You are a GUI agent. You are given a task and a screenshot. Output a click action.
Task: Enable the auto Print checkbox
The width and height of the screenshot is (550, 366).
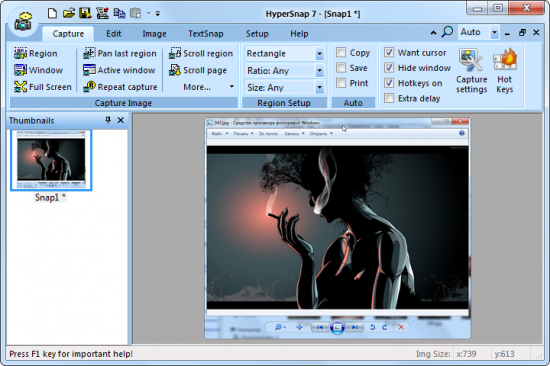tap(341, 83)
